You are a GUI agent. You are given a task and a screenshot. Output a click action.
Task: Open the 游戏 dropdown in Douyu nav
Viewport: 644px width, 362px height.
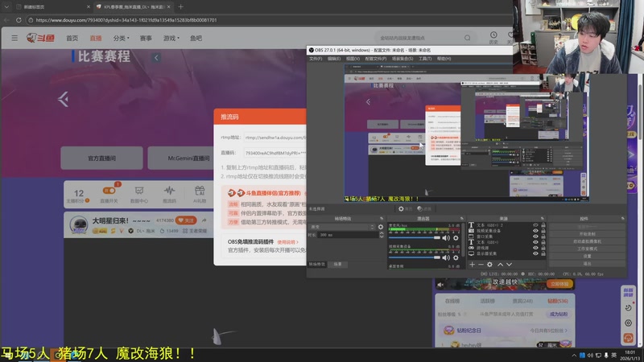point(171,38)
